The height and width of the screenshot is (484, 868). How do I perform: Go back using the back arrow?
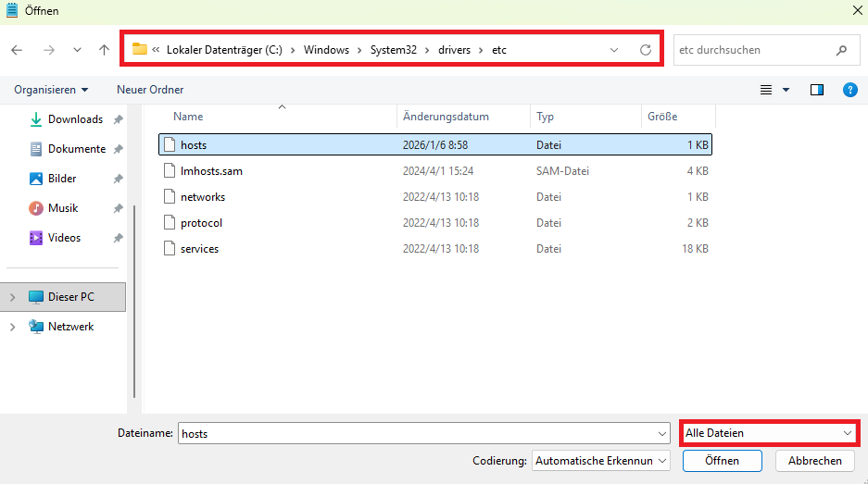click(17, 50)
